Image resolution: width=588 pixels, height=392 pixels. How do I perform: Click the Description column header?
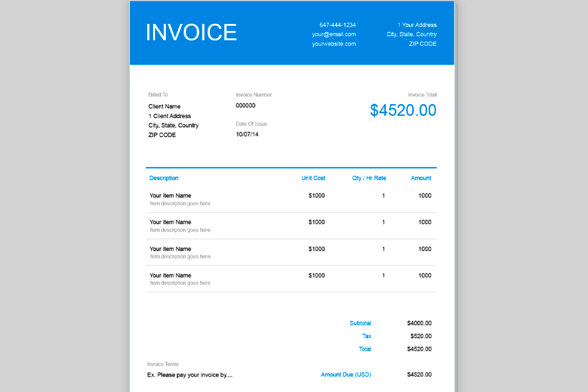(164, 178)
